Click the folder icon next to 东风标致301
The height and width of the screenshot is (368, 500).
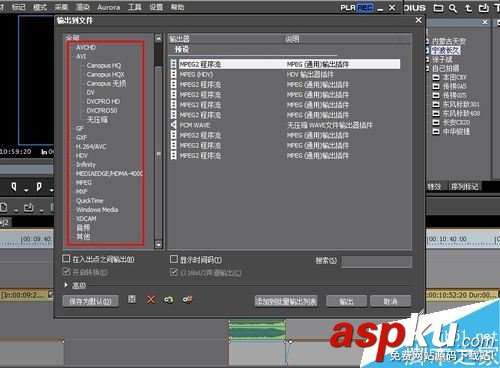[x=436, y=105]
